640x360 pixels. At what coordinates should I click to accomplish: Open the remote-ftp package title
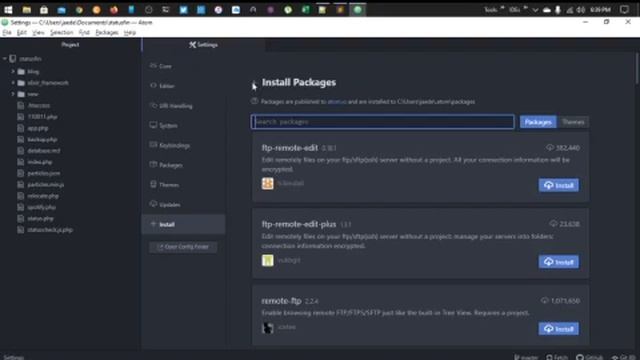coord(281,301)
